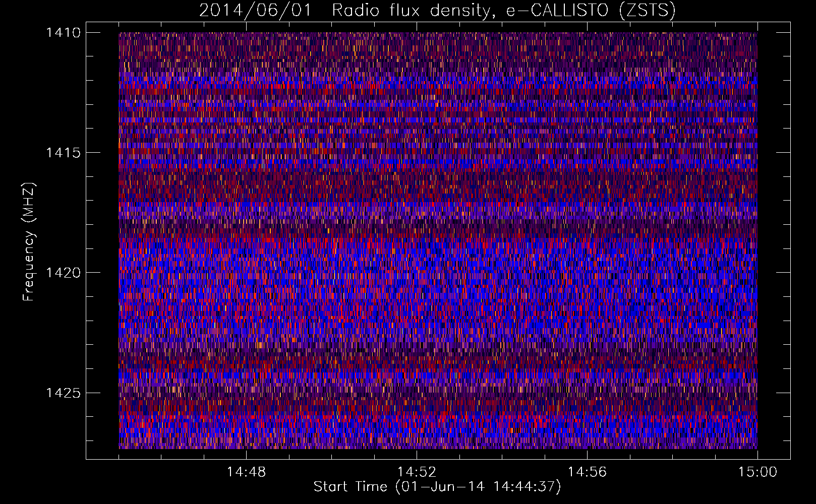Click the 14:48 time axis label
This screenshot has width=816, height=504.
coord(246,472)
